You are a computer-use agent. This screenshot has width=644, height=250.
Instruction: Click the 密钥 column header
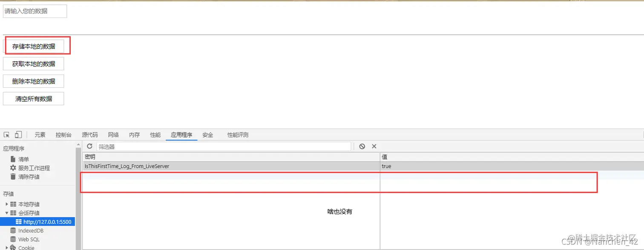(x=231, y=157)
